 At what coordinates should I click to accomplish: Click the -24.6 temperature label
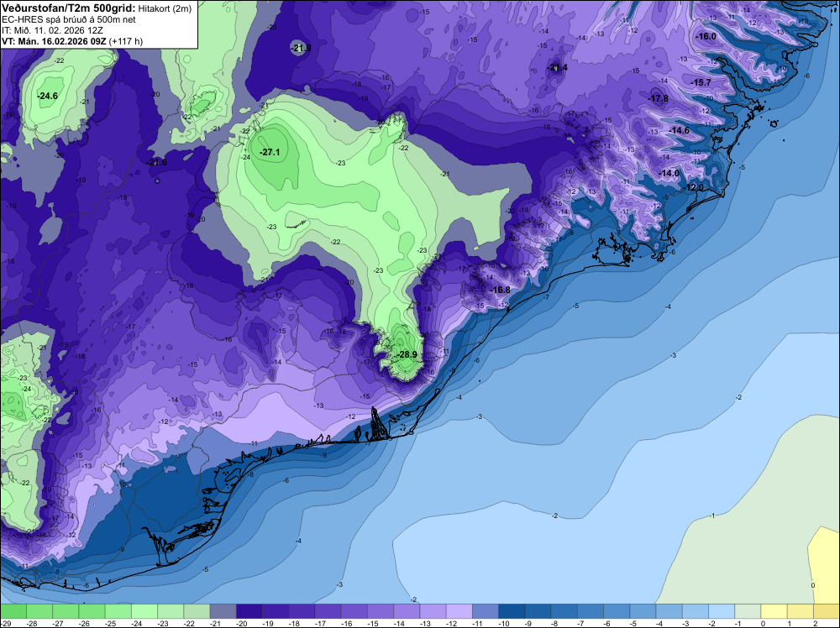click(x=47, y=97)
